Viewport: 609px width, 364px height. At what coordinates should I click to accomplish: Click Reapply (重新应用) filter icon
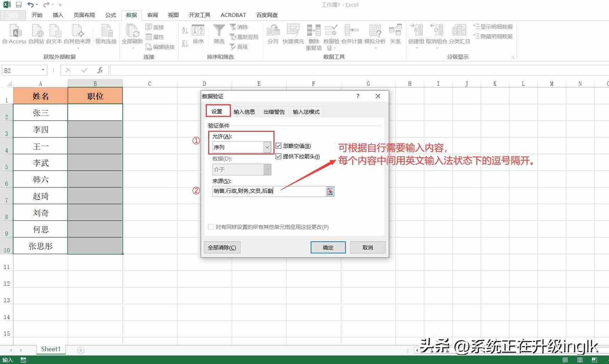(244, 37)
